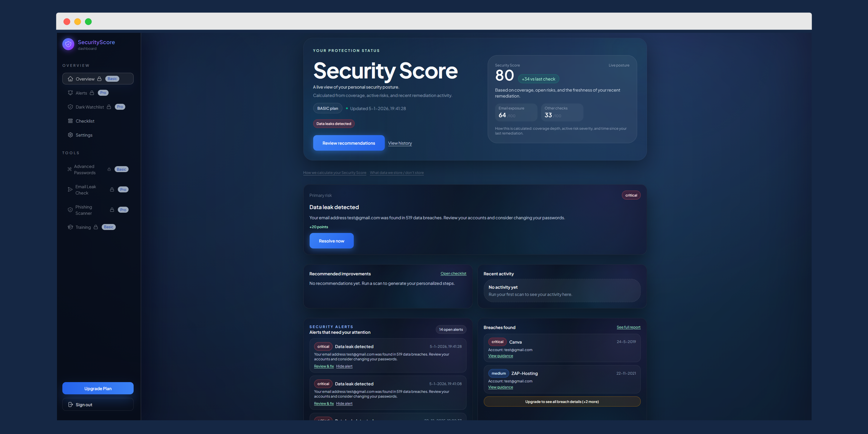The width and height of the screenshot is (868, 434).
Task: Click the SecurityScore shield logo
Action: (x=68, y=44)
